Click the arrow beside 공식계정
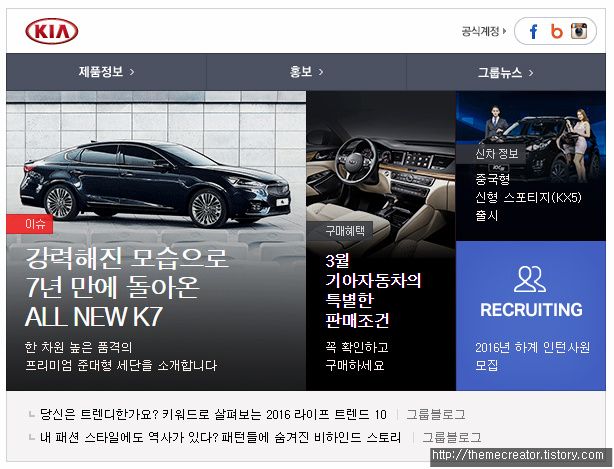This screenshot has width=614, height=469. (504, 31)
